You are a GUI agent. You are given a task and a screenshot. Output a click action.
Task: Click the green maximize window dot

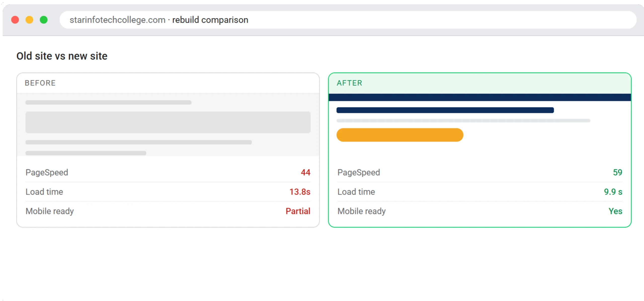tap(44, 20)
